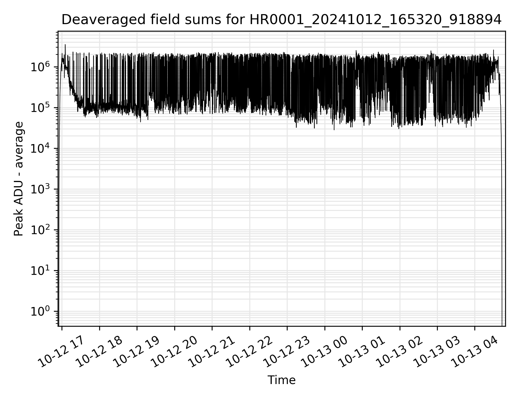
Task: Click the y tick label 10^5
Action: pos(40,108)
